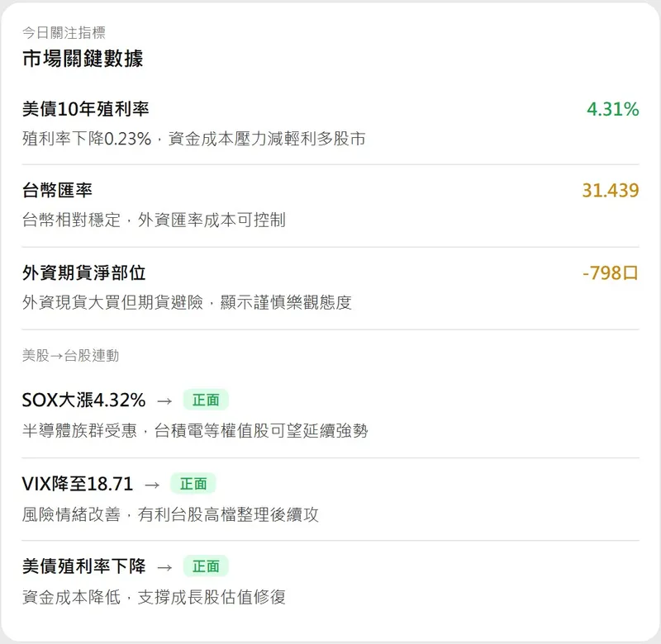Click the green 4.31% yield value
The height and width of the screenshot is (644, 661).
612,109
